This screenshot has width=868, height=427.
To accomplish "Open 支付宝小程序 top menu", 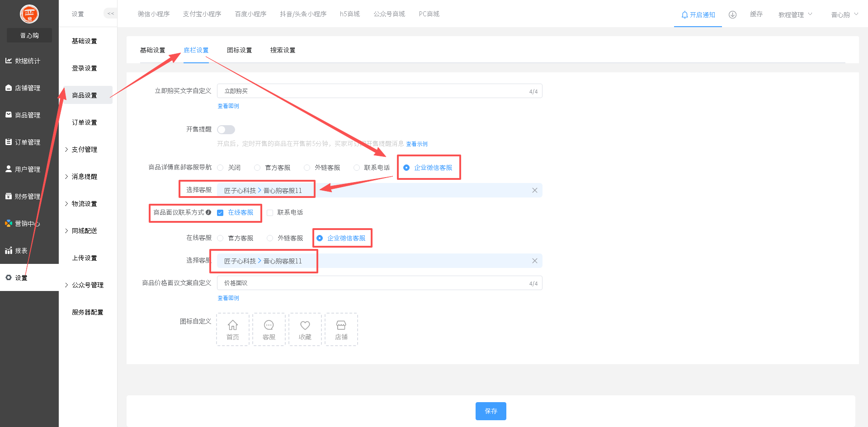I will [202, 14].
